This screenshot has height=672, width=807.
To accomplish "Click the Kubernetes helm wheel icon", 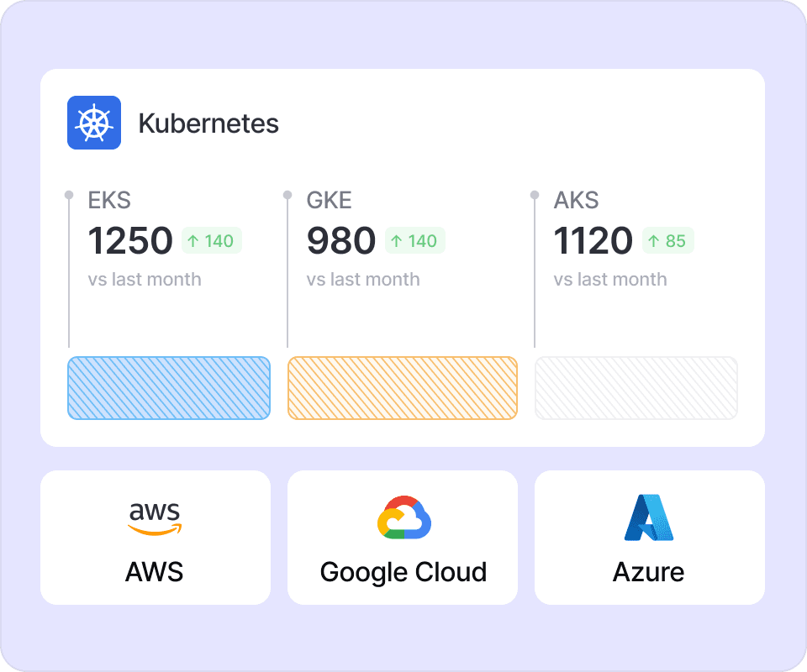I will [94, 123].
